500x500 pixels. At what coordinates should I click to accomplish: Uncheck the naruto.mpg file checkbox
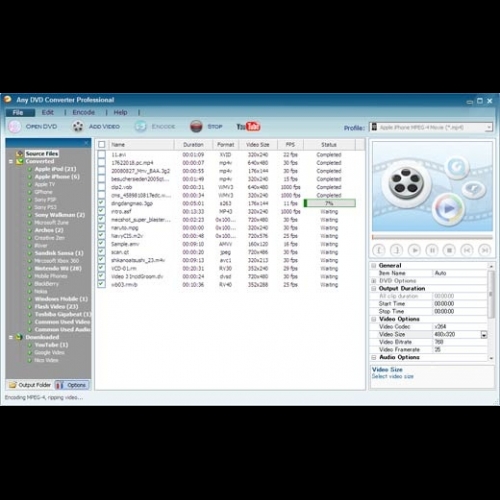pos(102,228)
